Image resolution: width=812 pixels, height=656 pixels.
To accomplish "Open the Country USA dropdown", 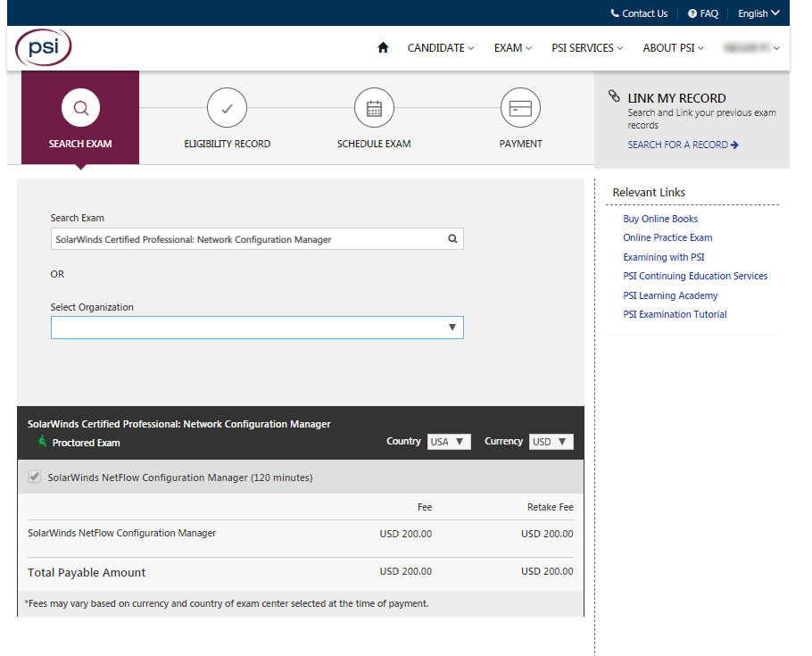I will 449,442.
